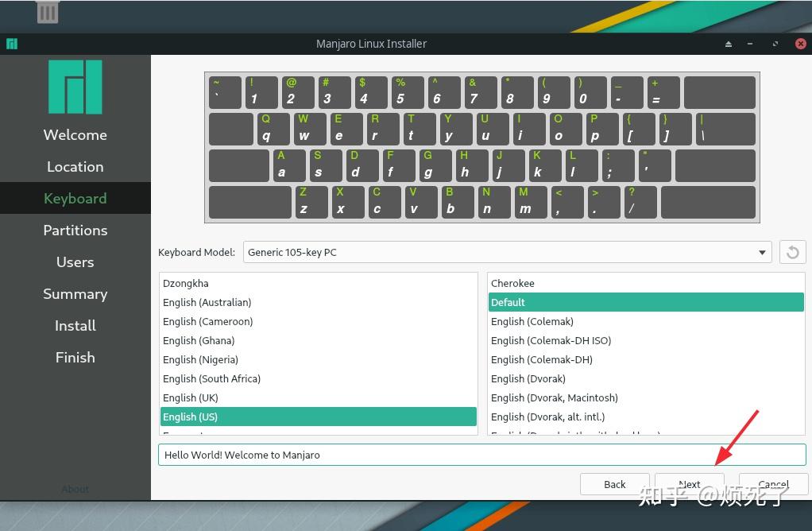812x531 pixels.
Task: Go to the Users step
Action: click(x=75, y=262)
